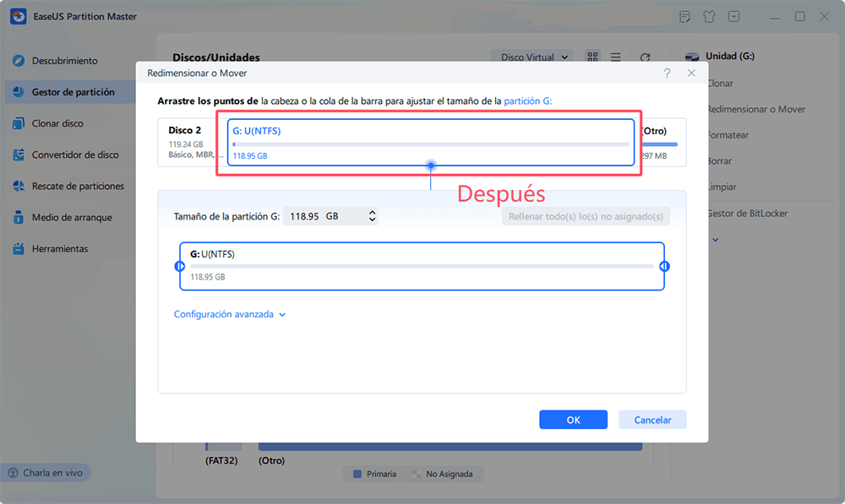Click Borrar in the right panel

pos(719,160)
